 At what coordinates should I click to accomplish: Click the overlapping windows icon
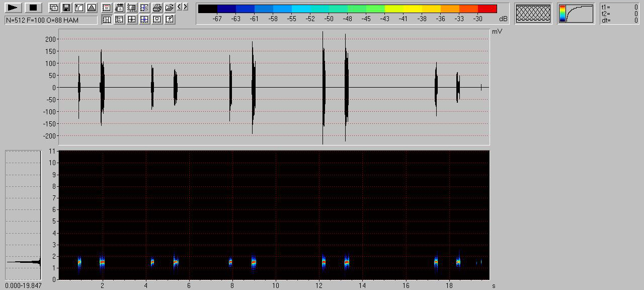pos(53,8)
